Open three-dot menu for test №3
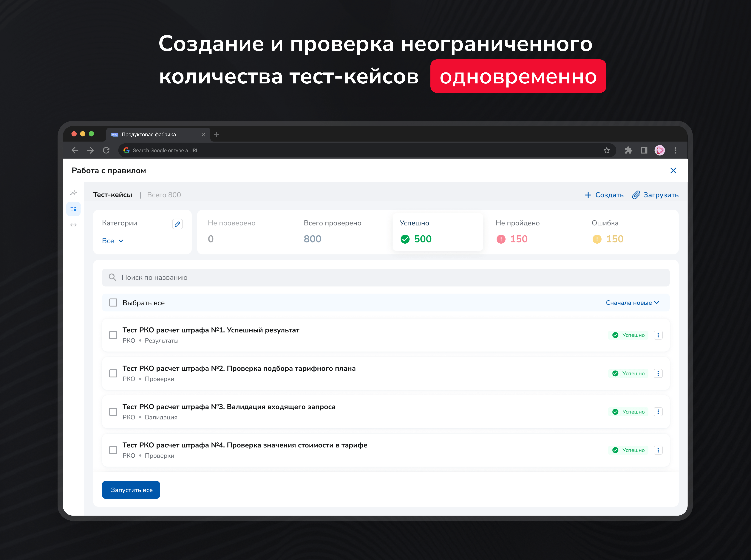The image size is (751, 560). [658, 412]
